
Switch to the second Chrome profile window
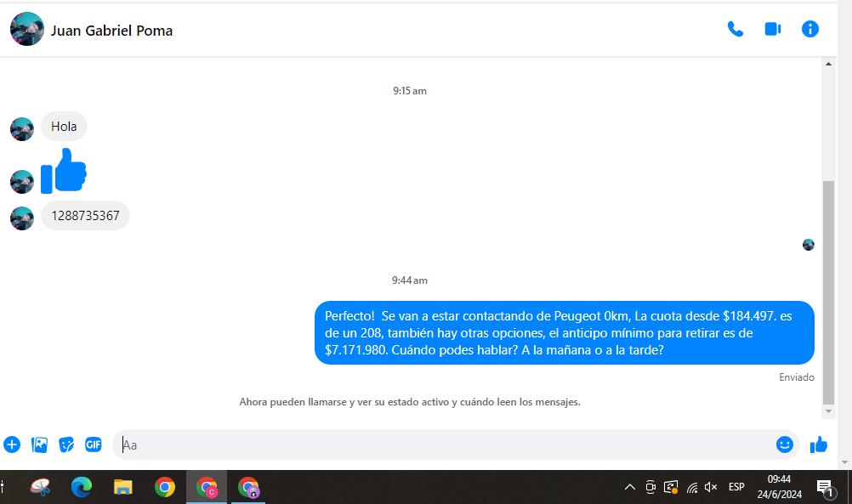[x=248, y=487]
